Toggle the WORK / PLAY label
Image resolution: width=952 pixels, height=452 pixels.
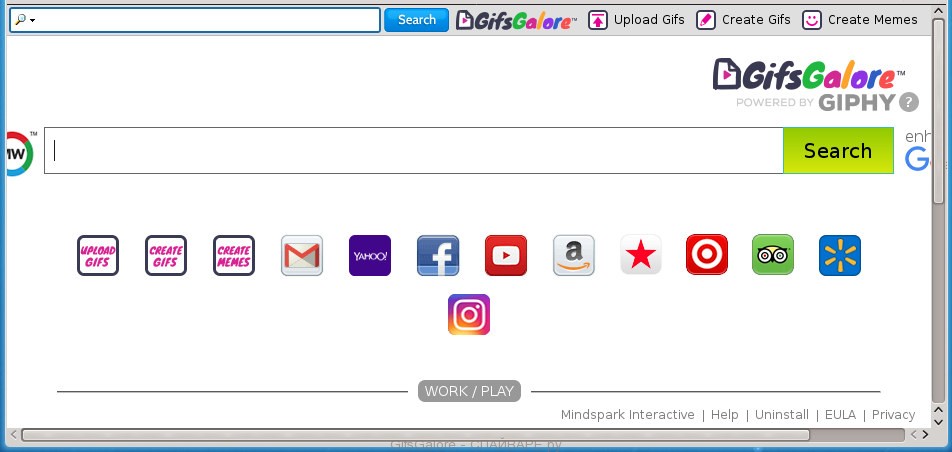(469, 391)
